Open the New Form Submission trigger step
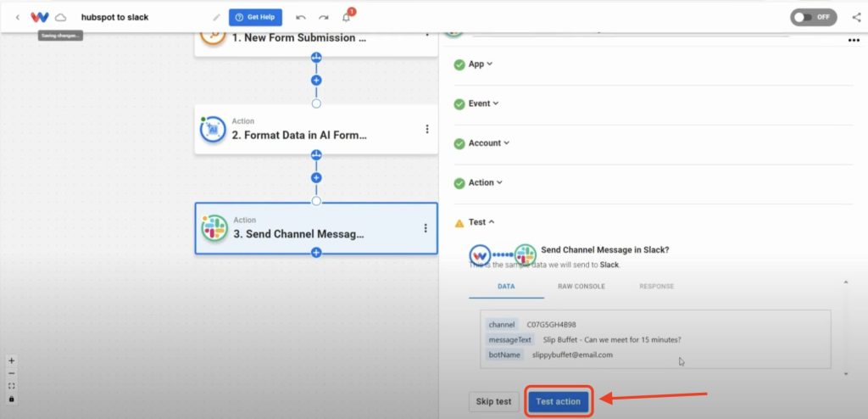868x419 pixels. coord(316,42)
